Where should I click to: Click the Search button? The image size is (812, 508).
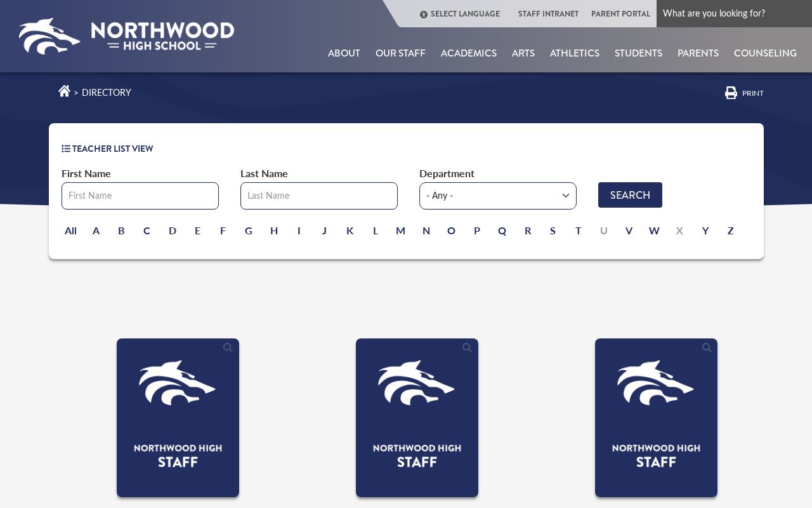pos(630,195)
